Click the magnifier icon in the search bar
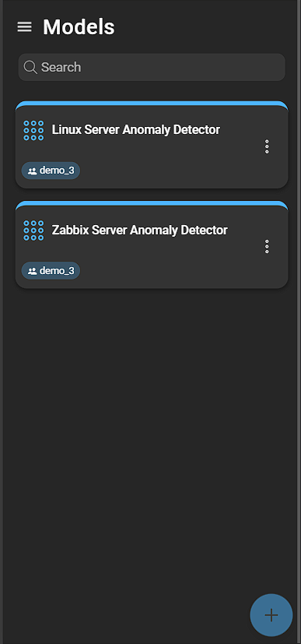Viewport: 301px width, 644px height. point(30,67)
